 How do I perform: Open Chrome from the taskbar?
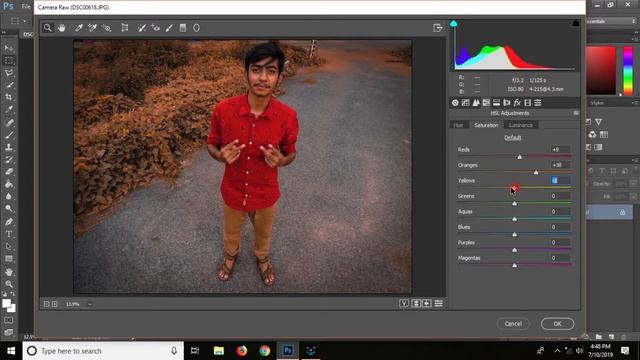coord(264,351)
